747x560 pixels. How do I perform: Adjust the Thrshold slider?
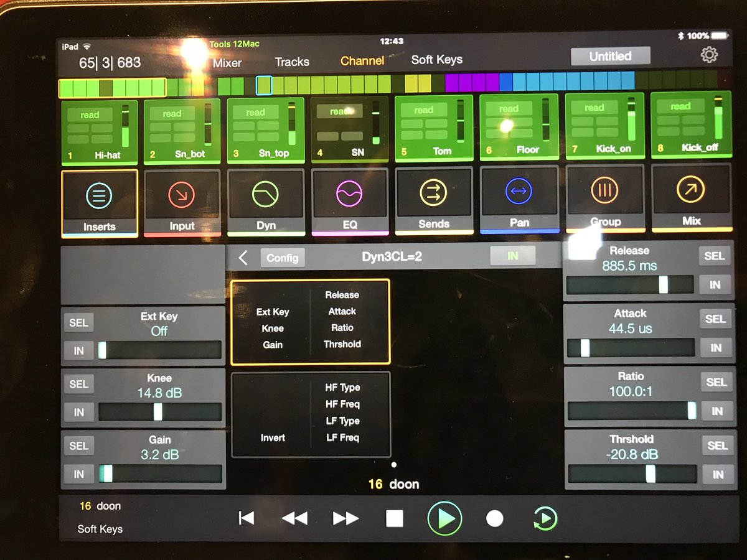632,474
